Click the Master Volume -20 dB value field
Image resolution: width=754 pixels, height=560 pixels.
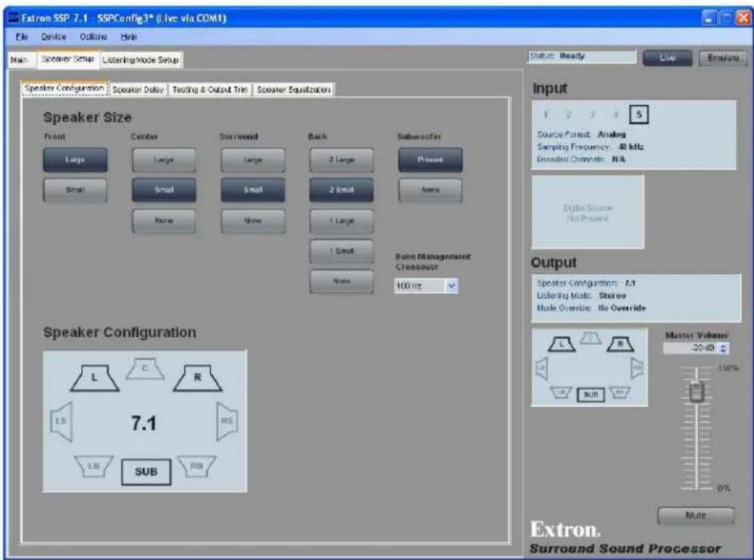[691, 348]
